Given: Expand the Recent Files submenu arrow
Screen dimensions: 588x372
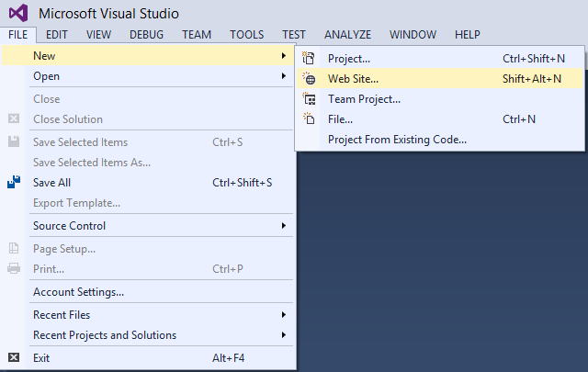Looking at the screenshot, I should [284, 315].
